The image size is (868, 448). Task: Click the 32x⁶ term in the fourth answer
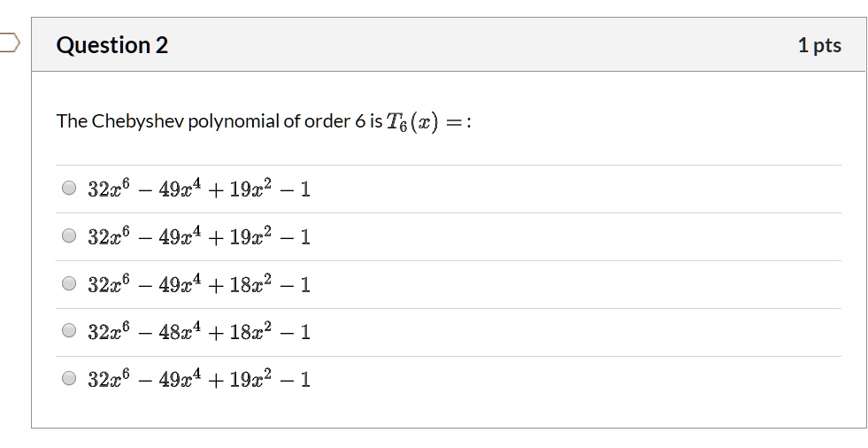point(109,331)
